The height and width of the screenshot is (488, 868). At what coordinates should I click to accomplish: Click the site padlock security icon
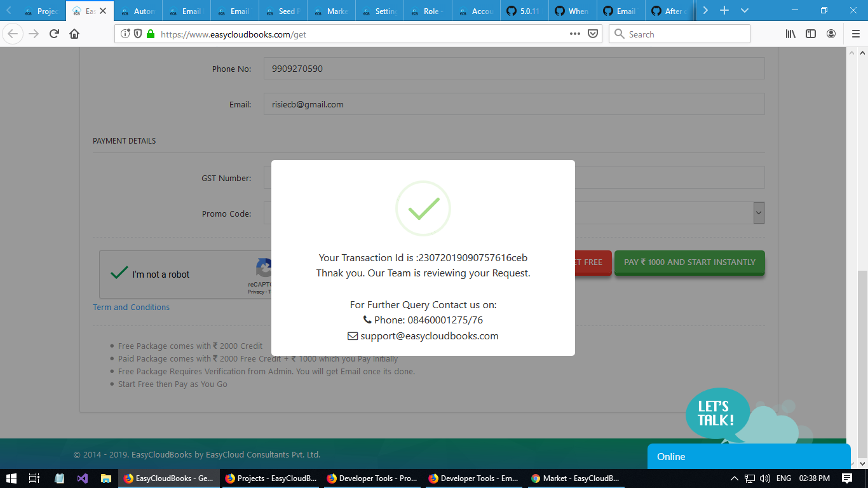[151, 34]
